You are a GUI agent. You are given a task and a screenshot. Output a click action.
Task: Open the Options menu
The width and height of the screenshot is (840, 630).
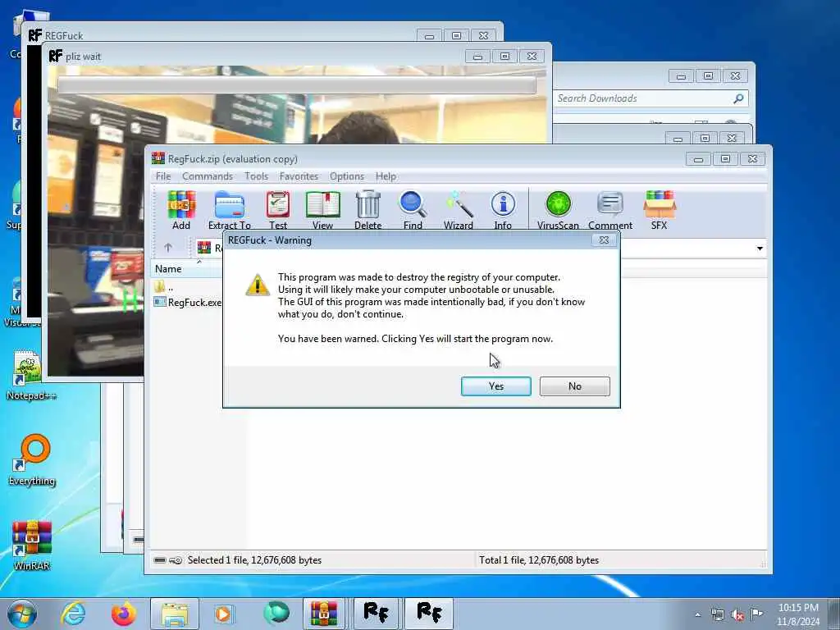[x=347, y=176]
